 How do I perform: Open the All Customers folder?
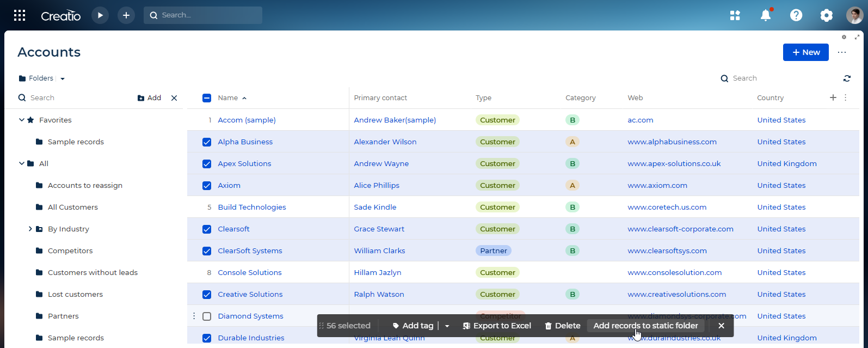(73, 207)
